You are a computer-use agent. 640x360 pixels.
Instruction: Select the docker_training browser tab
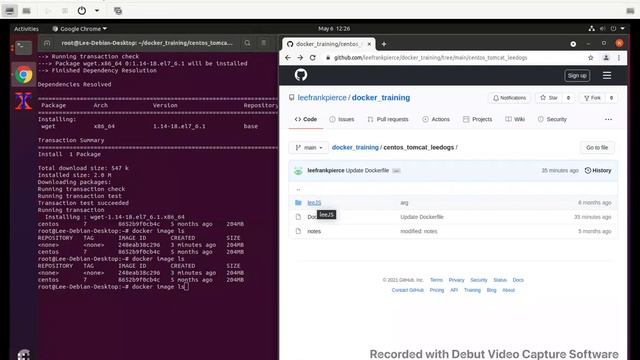tap(328, 44)
